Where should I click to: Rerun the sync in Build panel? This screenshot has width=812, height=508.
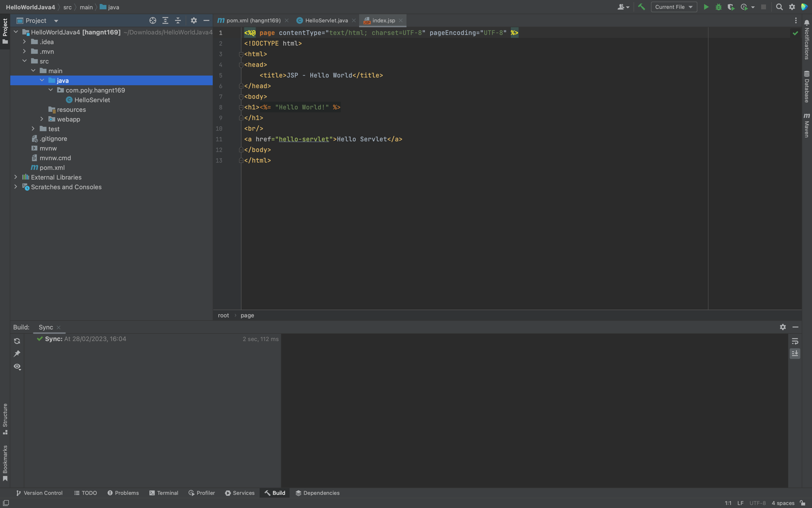pyautogui.click(x=17, y=341)
